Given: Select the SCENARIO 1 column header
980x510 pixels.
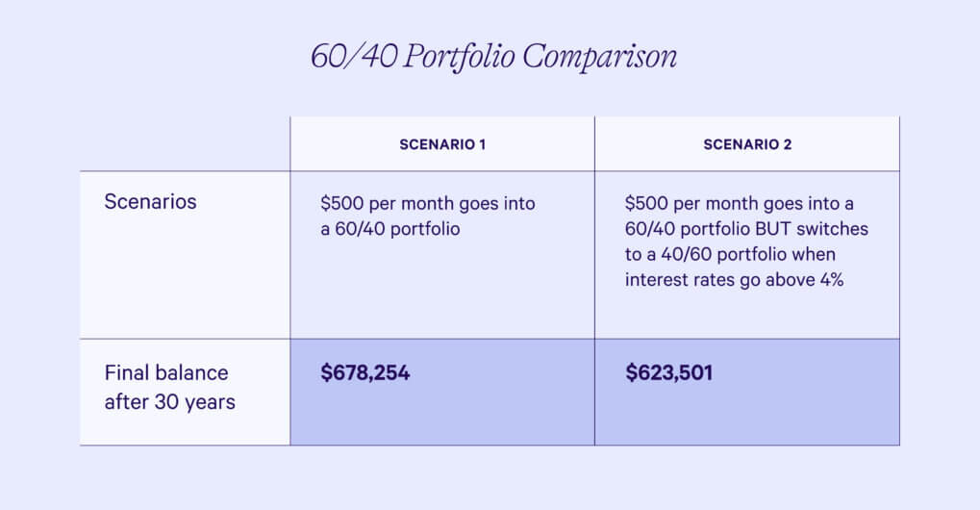Looking at the screenshot, I should point(442,144).
